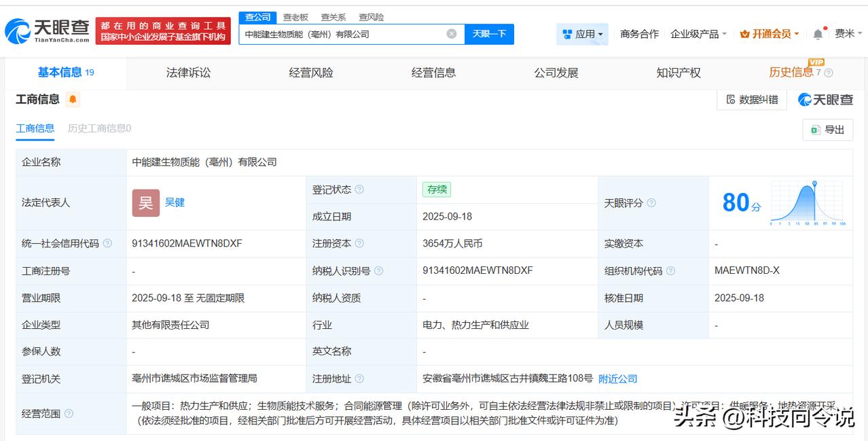Click the help icon next to 统一社会信用代码
868x441 pixels.
(107, 243)
